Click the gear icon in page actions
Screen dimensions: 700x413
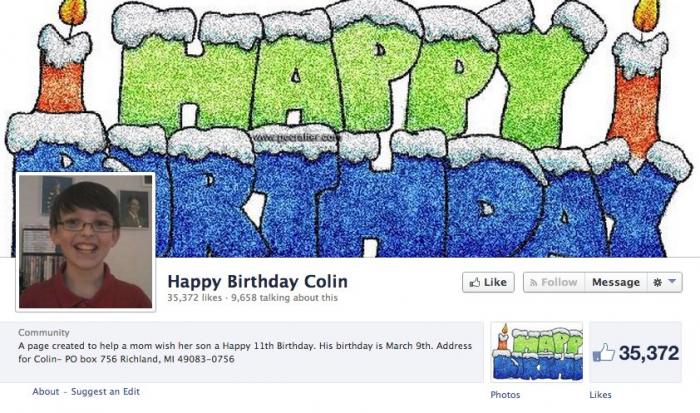pos(657,283)
